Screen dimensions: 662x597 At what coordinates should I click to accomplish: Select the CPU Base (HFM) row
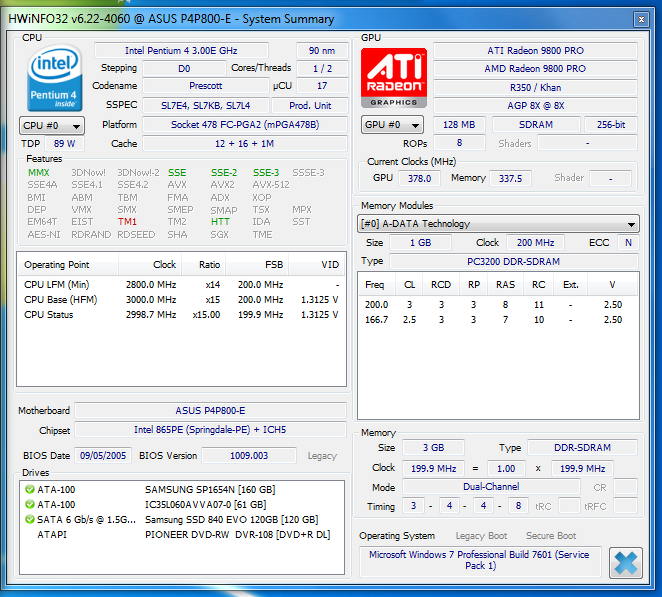click(182, 300)
